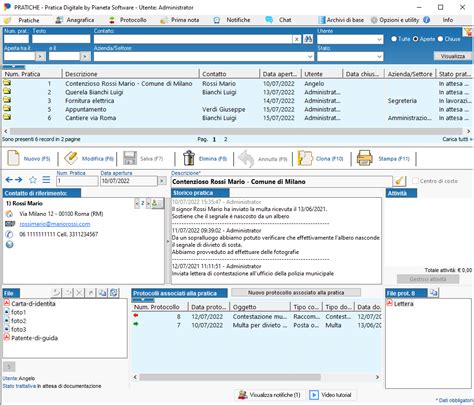Click the red arrow icon on protocol 8
The image size is (474, 405).
point(136,315)
